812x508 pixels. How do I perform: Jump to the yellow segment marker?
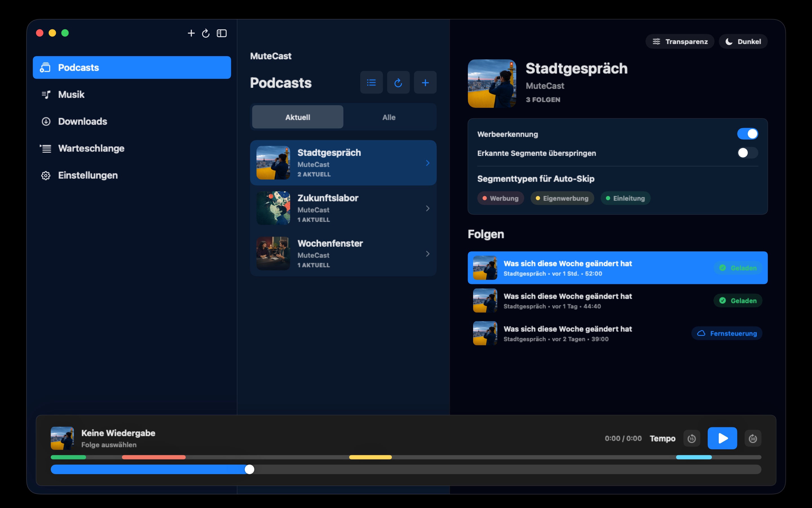[370, 457]
